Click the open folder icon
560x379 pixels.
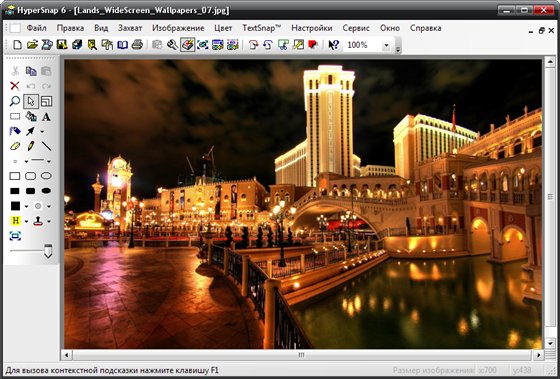pyautogui.click(x=32, y=45)
